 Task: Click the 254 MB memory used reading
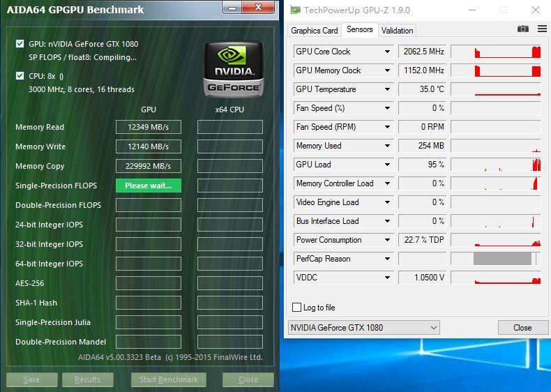pos(423,146)
